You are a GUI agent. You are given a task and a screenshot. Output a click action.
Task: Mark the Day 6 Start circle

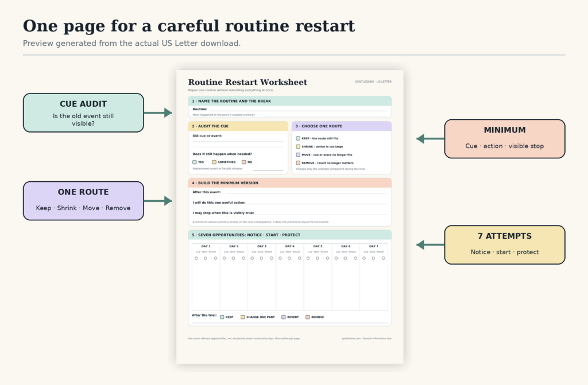click(x=345, y=258)
